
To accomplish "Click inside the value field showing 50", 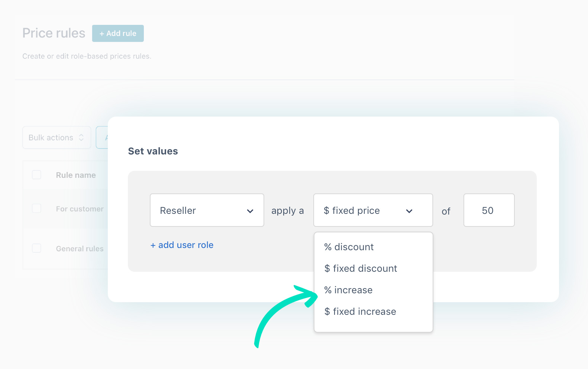I will (489, 210).
